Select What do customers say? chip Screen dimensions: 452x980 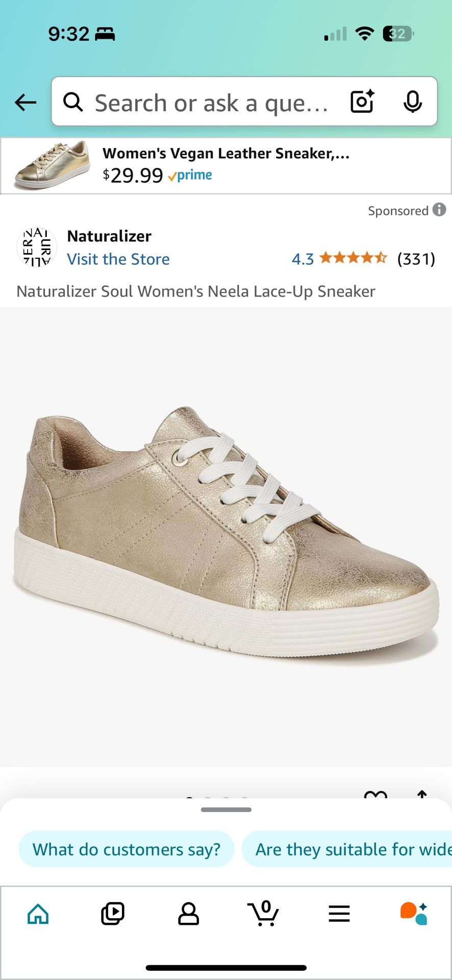[x=127, y=849]
